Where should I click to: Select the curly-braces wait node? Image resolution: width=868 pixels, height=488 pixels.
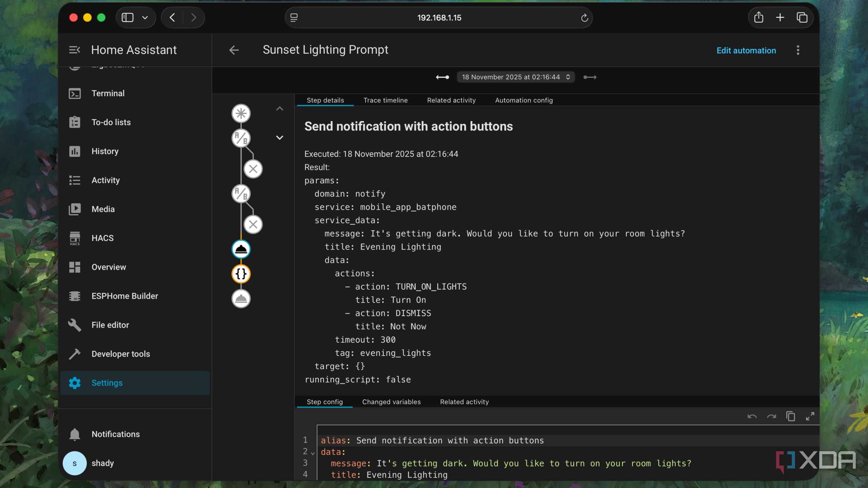coord(241,274)
